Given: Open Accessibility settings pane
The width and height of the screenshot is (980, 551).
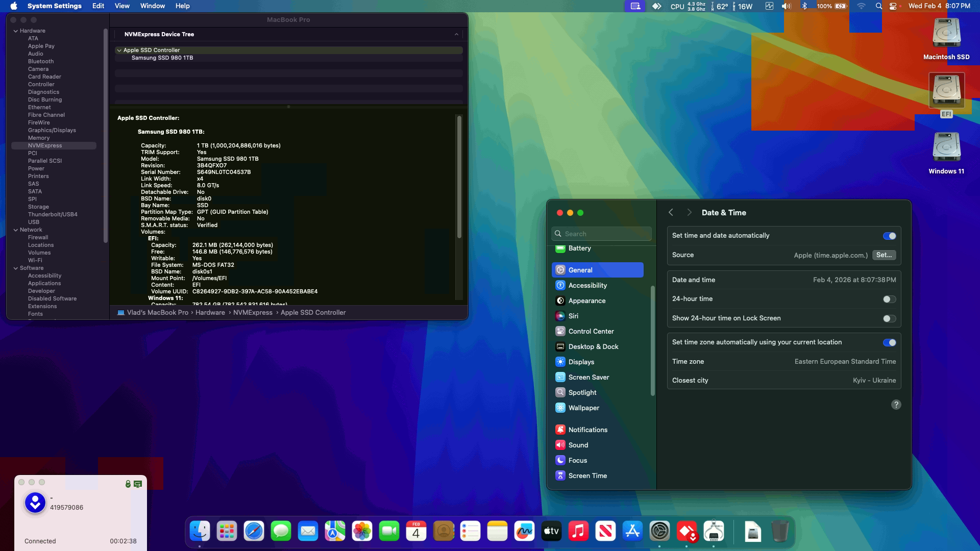Looking at the screenshot, I should (x=597, y=286).
